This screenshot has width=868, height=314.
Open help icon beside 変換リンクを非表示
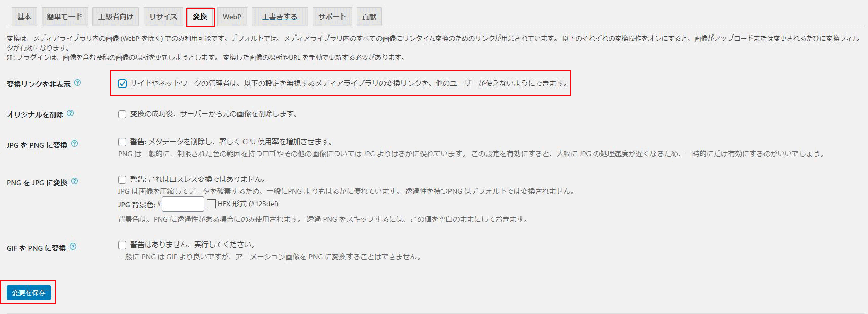click(x=78, y=83)
